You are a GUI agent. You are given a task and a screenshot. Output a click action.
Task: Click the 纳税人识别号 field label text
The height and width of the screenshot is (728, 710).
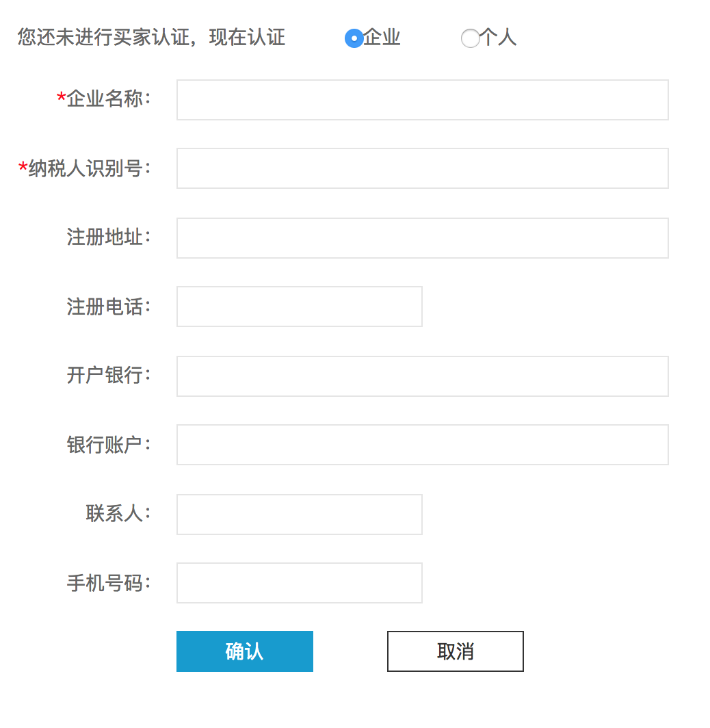[86, 168]
